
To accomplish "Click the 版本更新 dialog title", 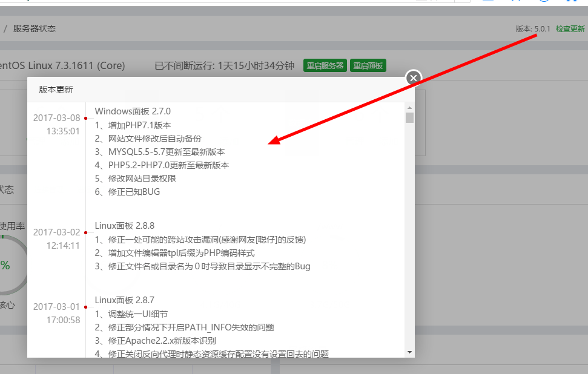I will (x=56, y=90).
